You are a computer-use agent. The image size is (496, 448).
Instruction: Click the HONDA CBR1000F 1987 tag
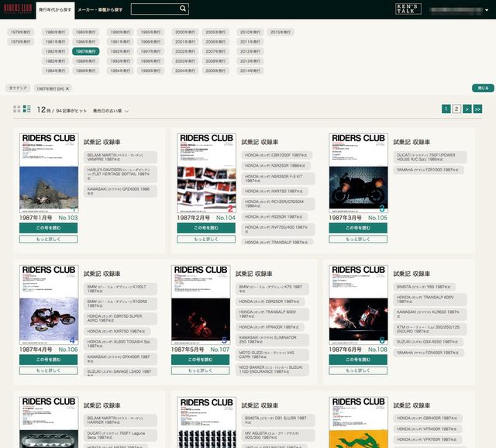[x=277, y=155]
